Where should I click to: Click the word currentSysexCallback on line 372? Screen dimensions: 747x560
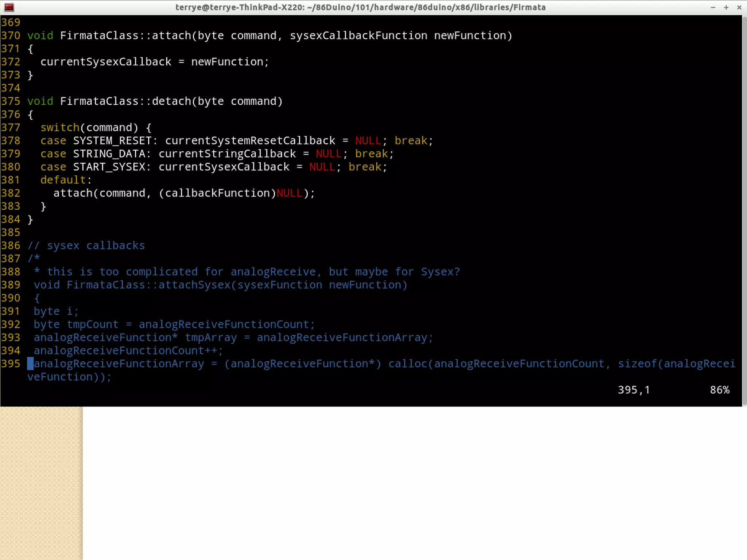tap(106, 62)
